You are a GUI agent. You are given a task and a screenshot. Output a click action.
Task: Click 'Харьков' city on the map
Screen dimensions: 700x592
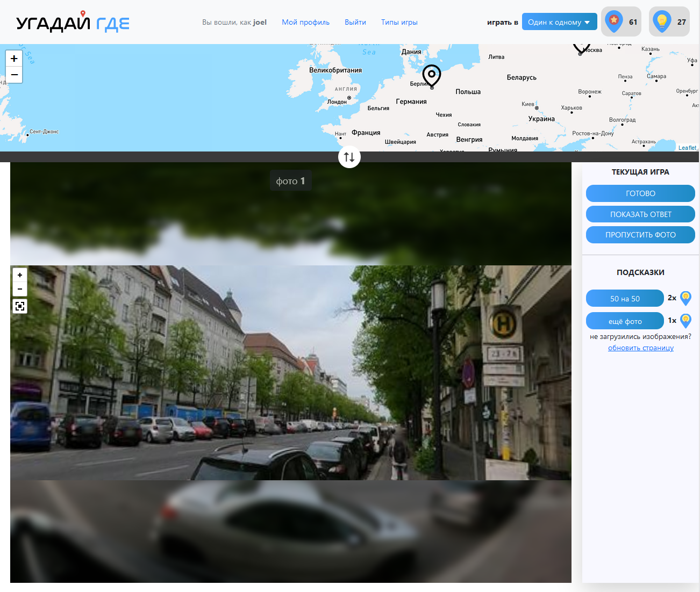[x=572, y=108]
